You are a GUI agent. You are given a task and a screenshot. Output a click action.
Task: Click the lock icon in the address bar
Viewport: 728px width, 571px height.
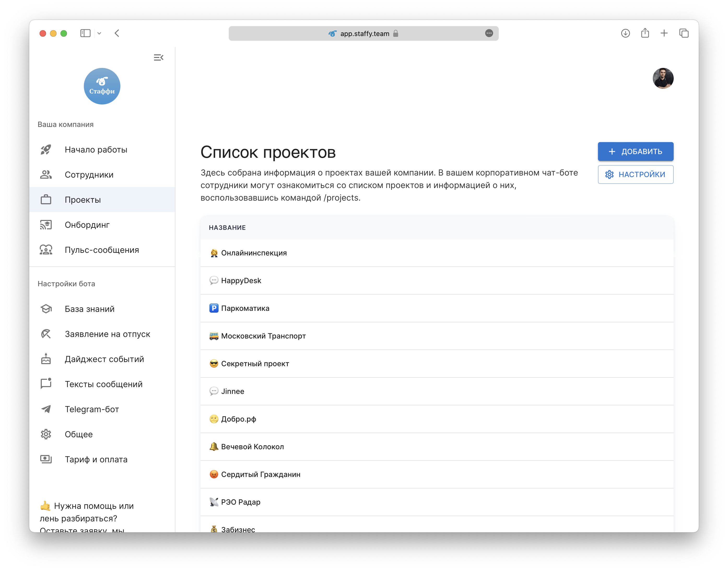pos(396,33)
